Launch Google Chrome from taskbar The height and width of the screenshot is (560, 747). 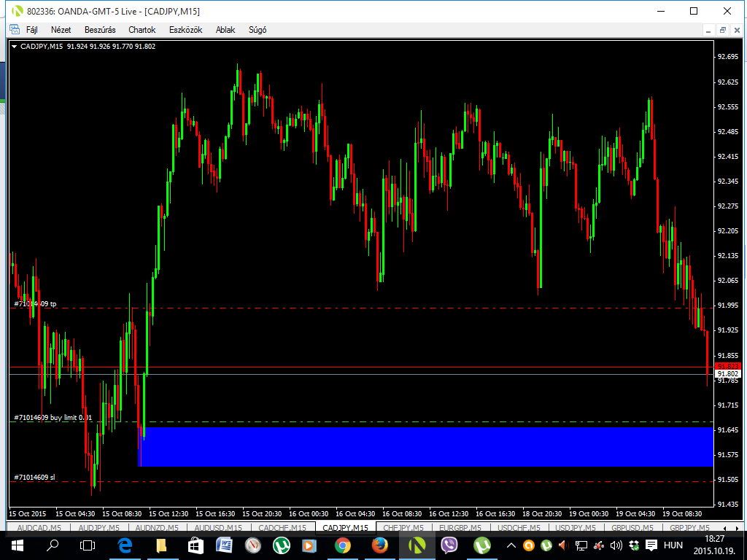pos(342,545)
